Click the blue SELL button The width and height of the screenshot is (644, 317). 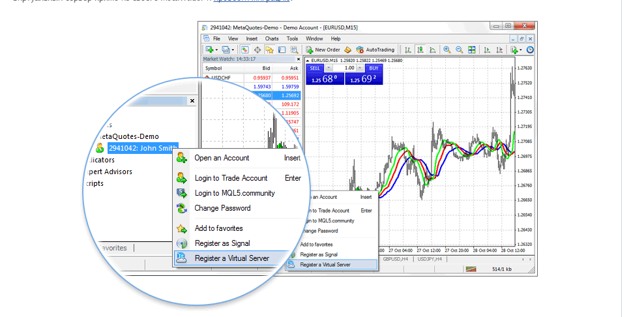tap(315, 68)
